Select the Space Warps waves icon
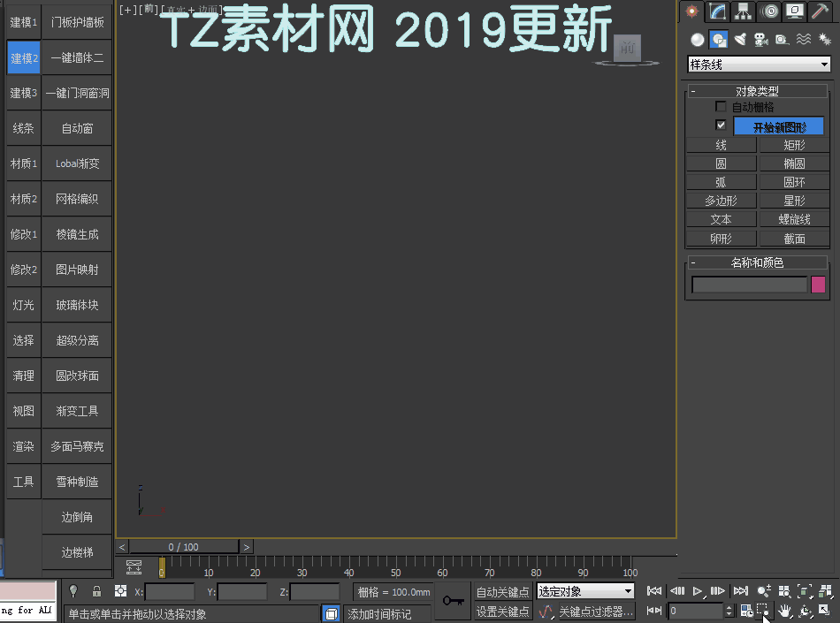This screenshot has height=623, width=840. [x=803, y=40]
